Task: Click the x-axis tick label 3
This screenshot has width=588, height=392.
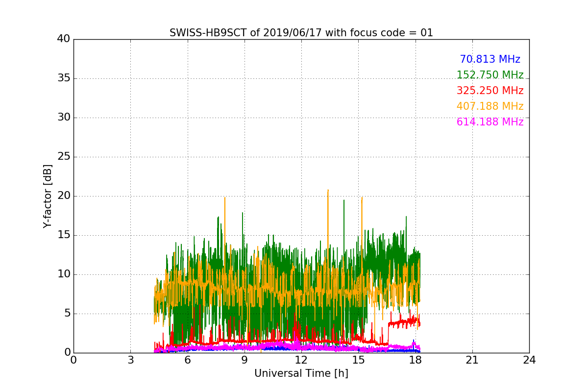Action: (x=130, y=360)
